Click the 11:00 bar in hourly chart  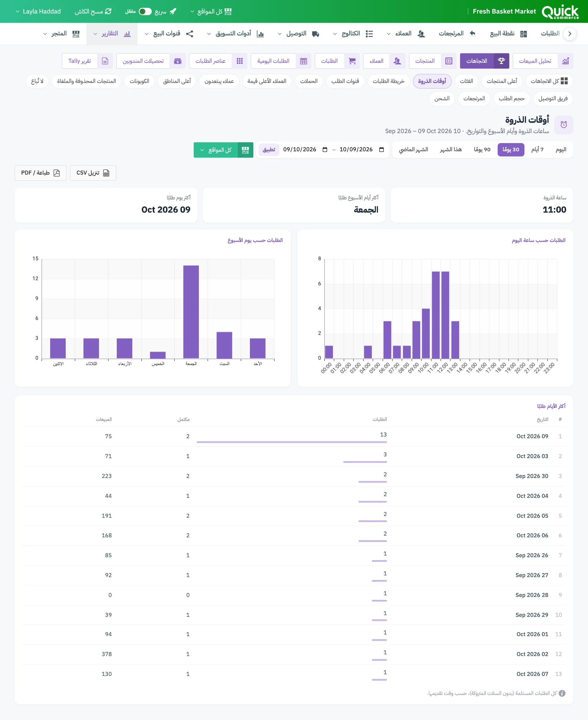click(x=436, y=315)
